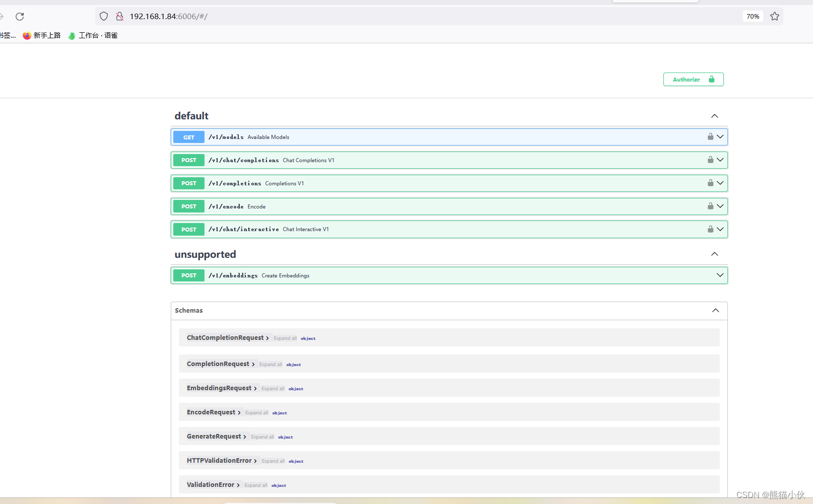
Task: Click 'Expand all' for EmbeddingsRequest
Action: (x=273, y=389)
